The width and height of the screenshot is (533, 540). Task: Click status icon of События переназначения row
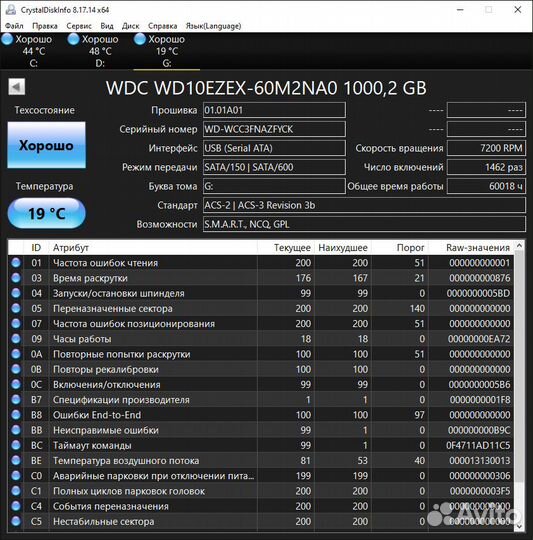16,506
